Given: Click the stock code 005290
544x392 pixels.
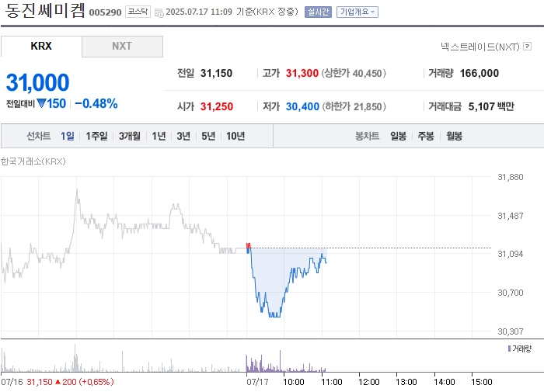Looking at the screenshot, I should point(105,12).
